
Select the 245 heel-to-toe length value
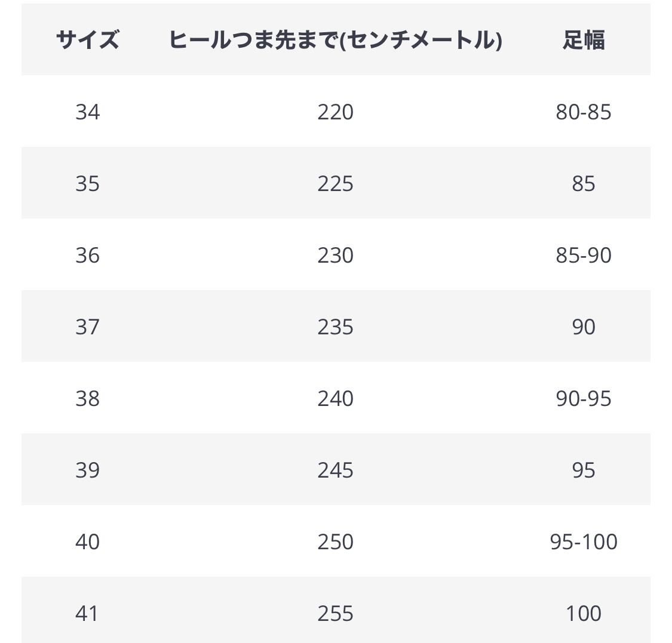tap(335, 470)
